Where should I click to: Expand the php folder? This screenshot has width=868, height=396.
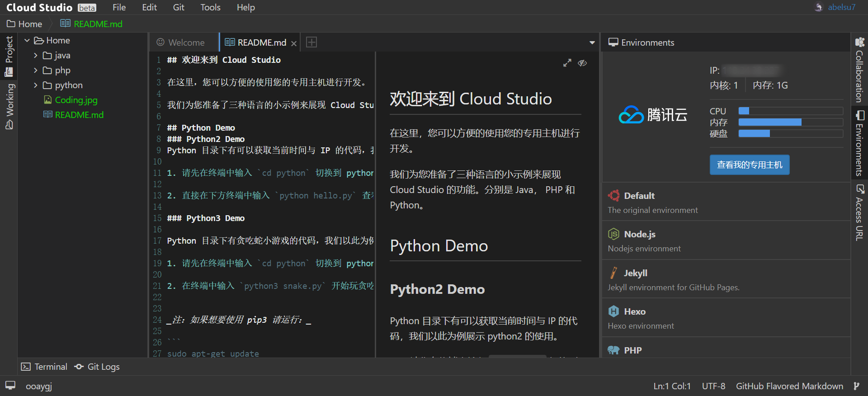(x=36, y=70)
